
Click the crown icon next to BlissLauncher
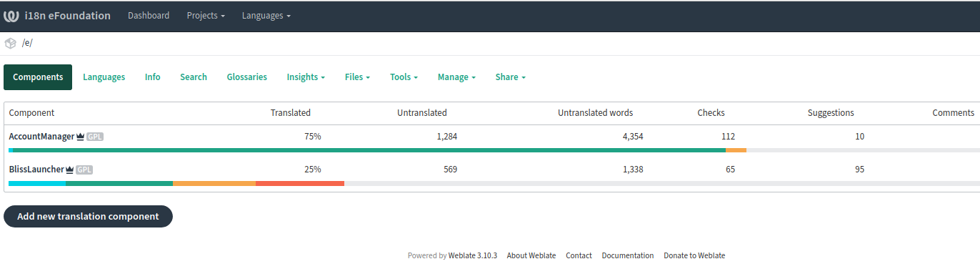coord(70,170)
